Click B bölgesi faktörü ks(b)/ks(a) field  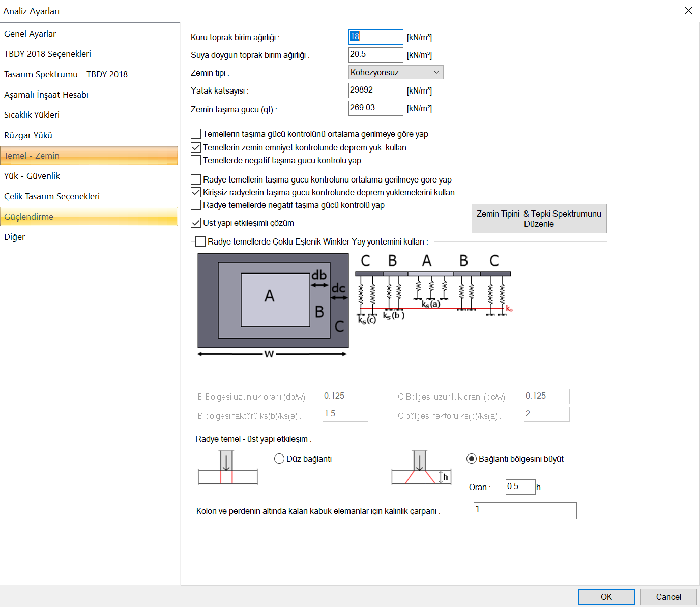pos(345,414)
